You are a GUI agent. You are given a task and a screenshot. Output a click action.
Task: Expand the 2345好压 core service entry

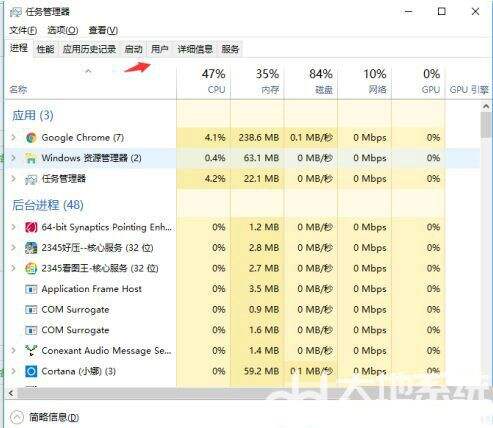13,248
